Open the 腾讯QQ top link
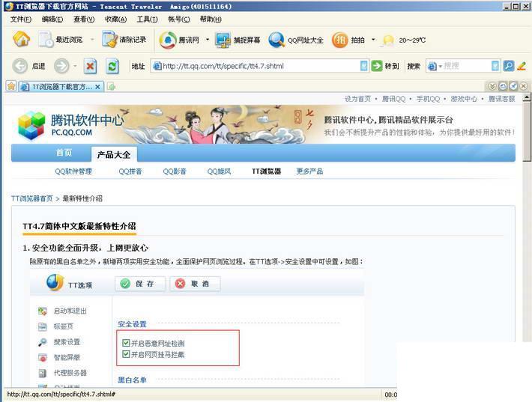Viewport: 532px width, 402px height. 393,99
